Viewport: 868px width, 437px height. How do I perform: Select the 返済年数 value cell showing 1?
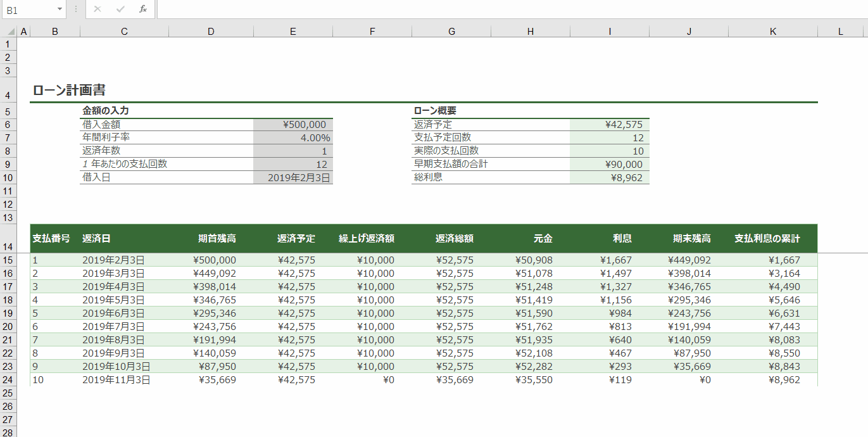coord(293,151)
